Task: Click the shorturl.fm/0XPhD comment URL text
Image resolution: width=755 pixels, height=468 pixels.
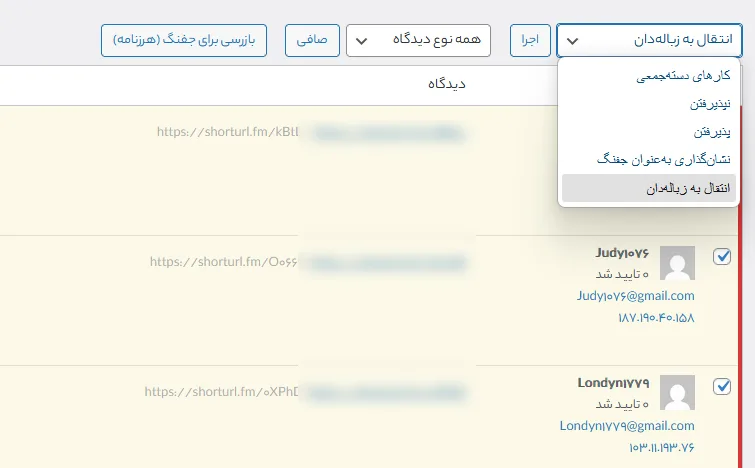Action: 221,392
